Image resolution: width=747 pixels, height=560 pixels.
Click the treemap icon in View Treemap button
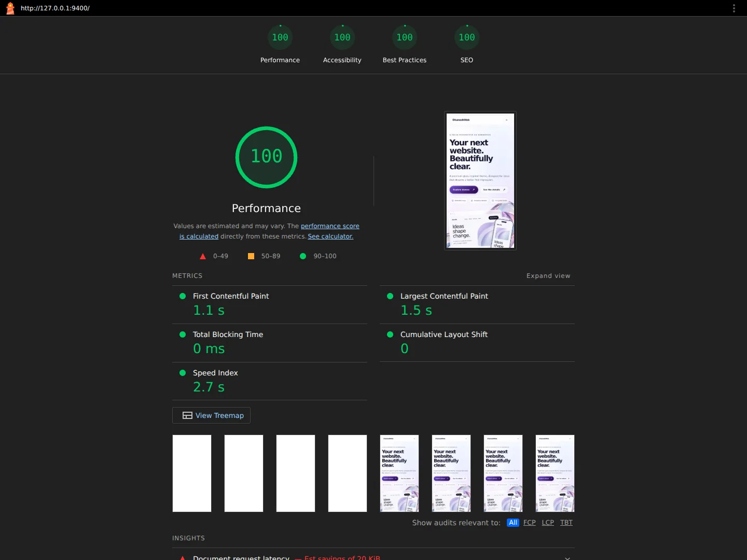pos(187,415)
